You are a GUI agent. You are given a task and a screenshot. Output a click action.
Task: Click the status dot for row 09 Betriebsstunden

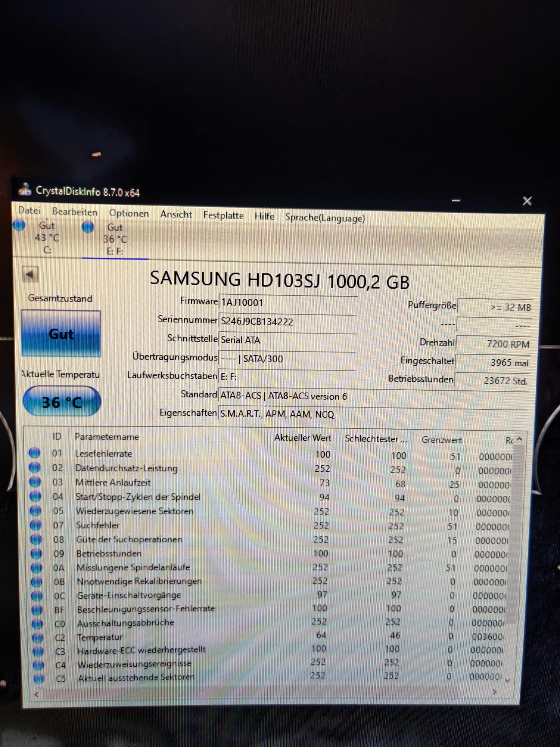tap(36, 553)
